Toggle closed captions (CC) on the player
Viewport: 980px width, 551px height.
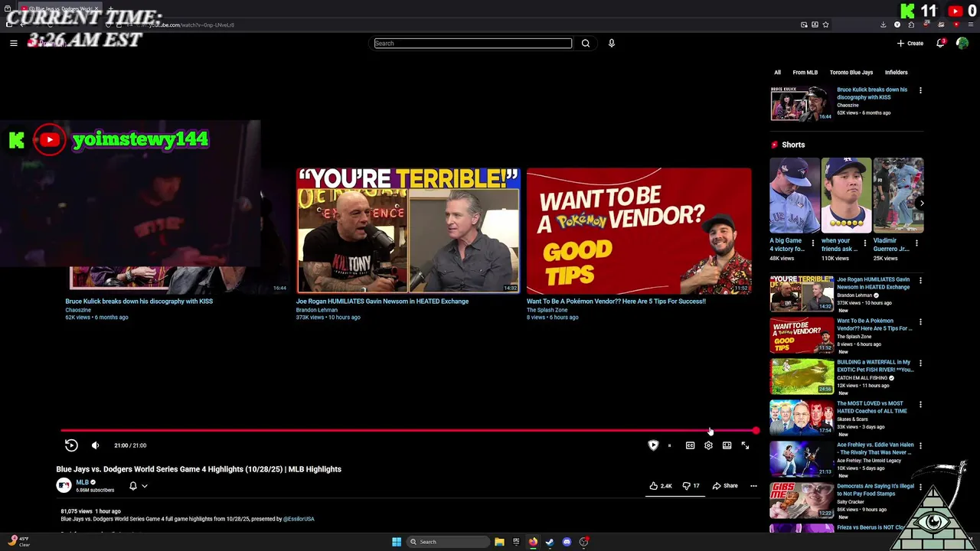tap(690, 445)
